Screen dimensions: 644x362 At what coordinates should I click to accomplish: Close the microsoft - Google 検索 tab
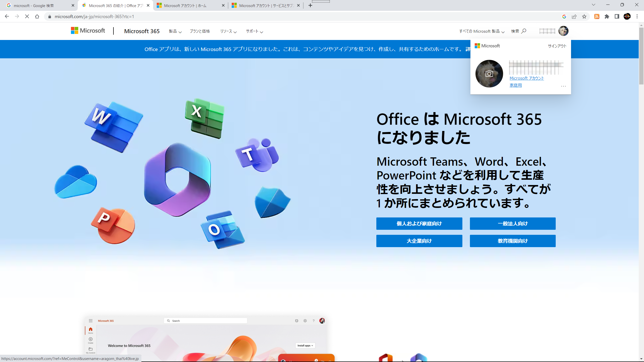point(73,6)
